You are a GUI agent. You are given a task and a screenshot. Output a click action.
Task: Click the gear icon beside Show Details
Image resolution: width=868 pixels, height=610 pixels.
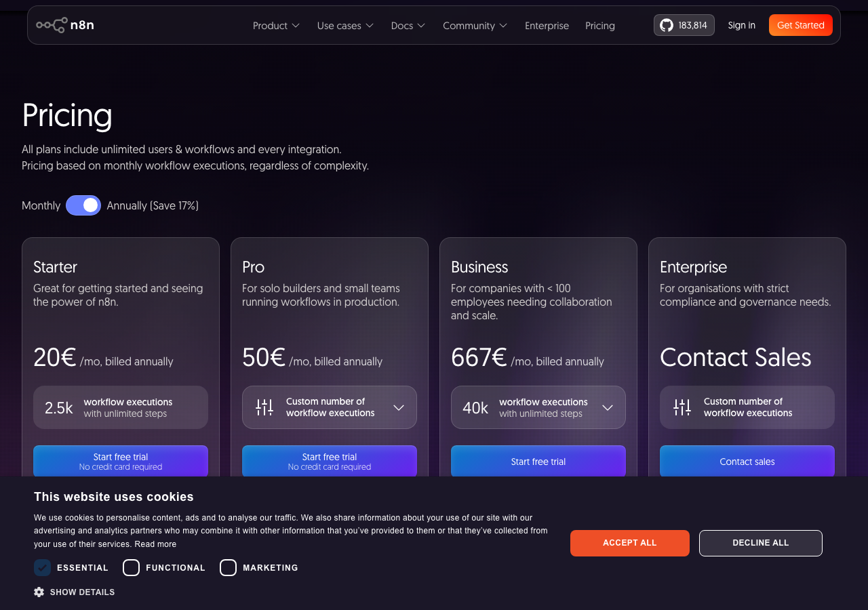(39, 592)
